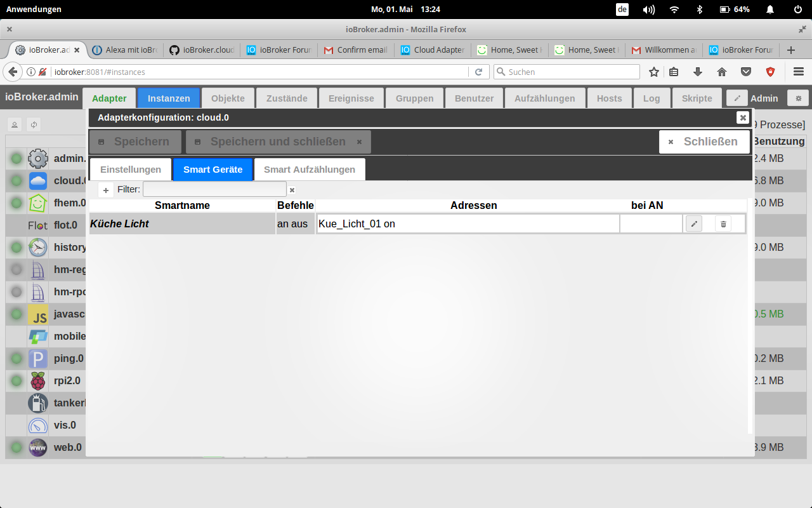
Task: Click the ping P instance icon
Action: pos(38,359)
